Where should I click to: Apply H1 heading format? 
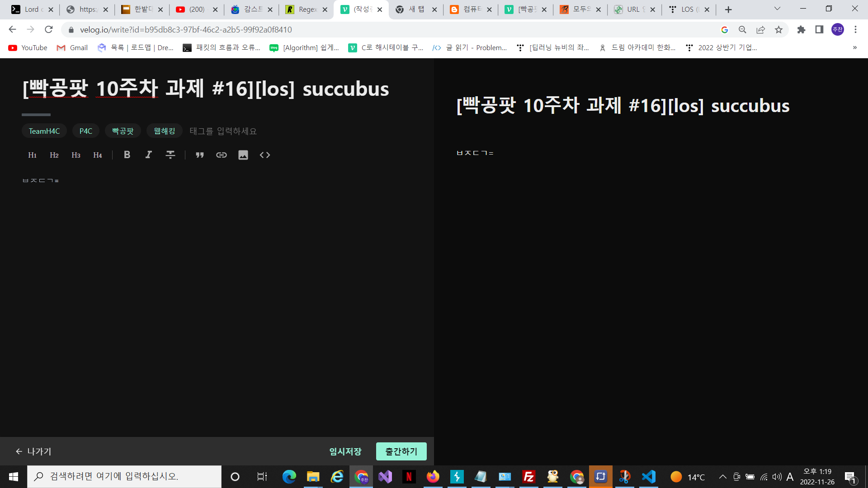point(32,155)
